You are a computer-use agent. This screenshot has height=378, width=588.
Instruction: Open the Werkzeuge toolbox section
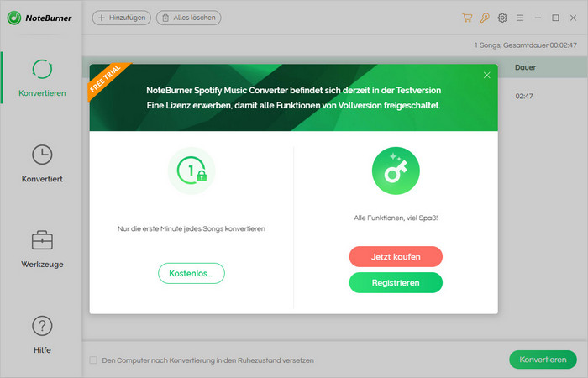pyautogui.click(x=42, y=249)
